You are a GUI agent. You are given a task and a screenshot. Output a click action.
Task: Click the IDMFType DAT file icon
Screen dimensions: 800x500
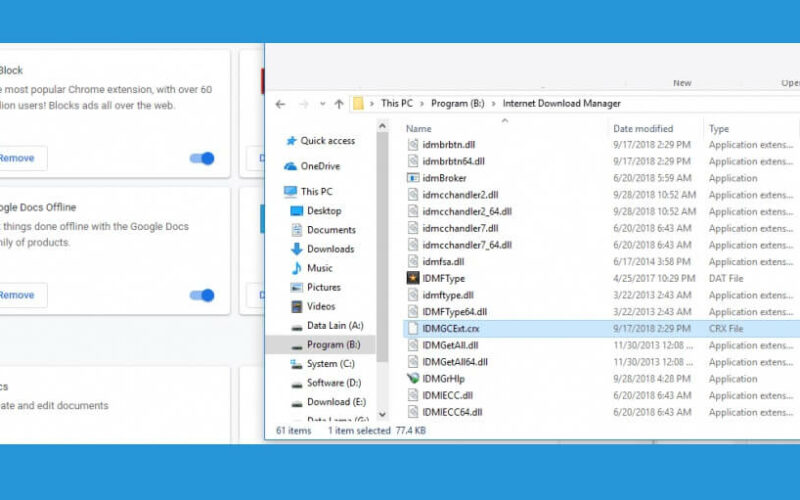click(x=413, y=278)
